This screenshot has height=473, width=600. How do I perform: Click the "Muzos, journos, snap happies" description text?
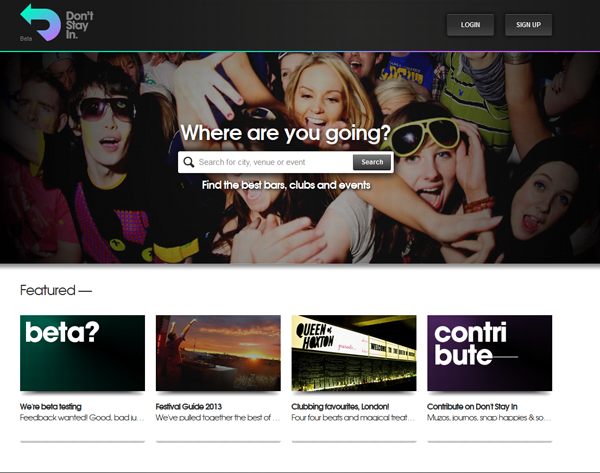click(x=489, y=419)
